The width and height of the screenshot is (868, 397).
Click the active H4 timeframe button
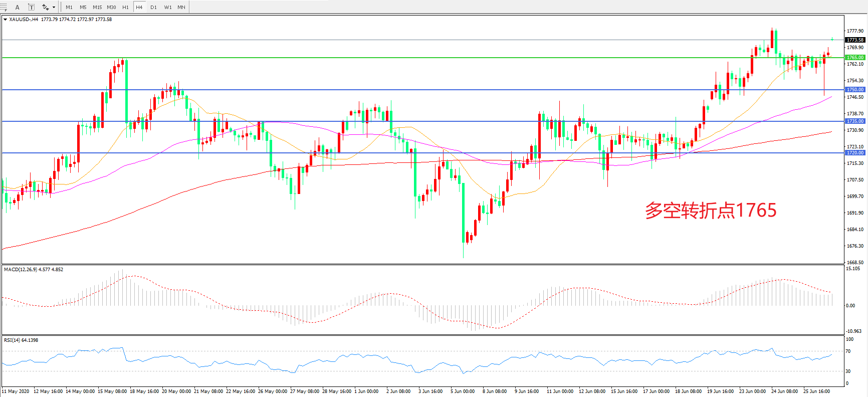coord(139,7)
